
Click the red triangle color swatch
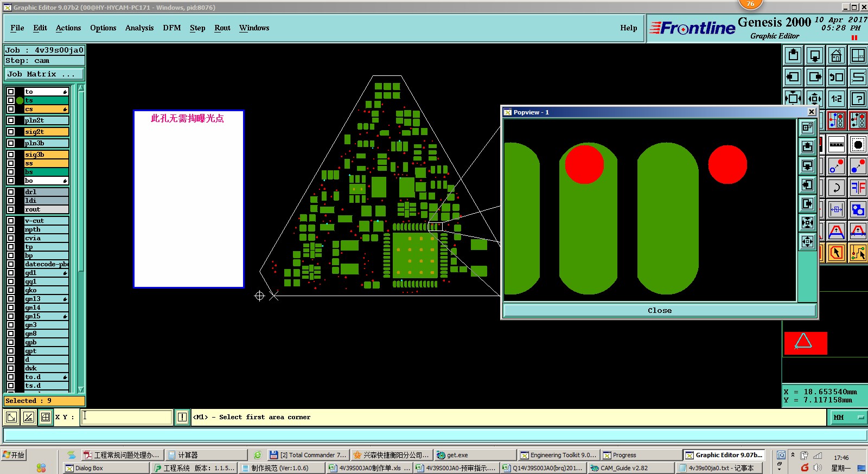(806, 343)
